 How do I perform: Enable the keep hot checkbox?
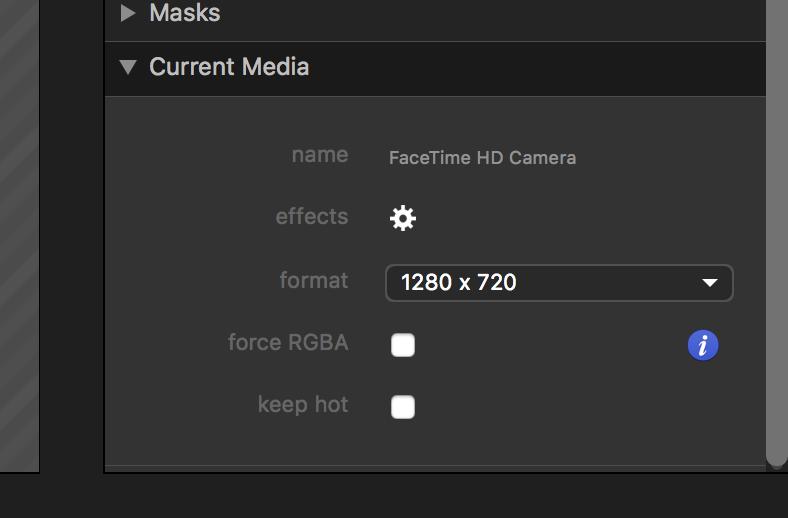click(403, 407)
